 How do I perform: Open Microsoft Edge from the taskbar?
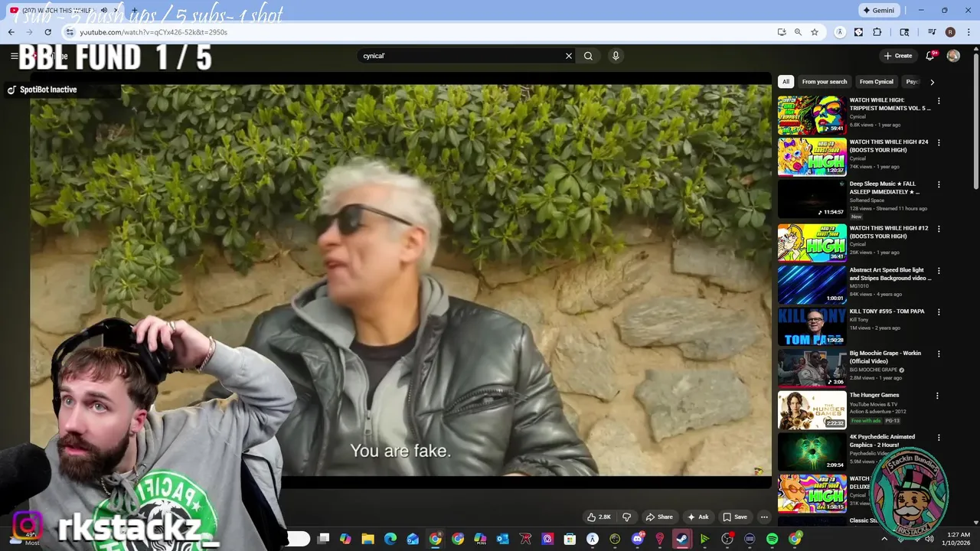coord(390,539)
